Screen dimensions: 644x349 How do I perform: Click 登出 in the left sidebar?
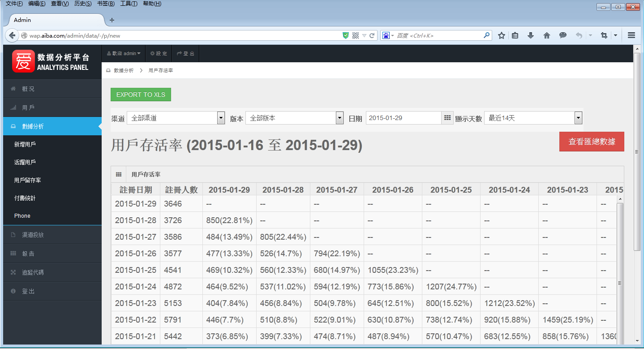[x=52, y=291]
